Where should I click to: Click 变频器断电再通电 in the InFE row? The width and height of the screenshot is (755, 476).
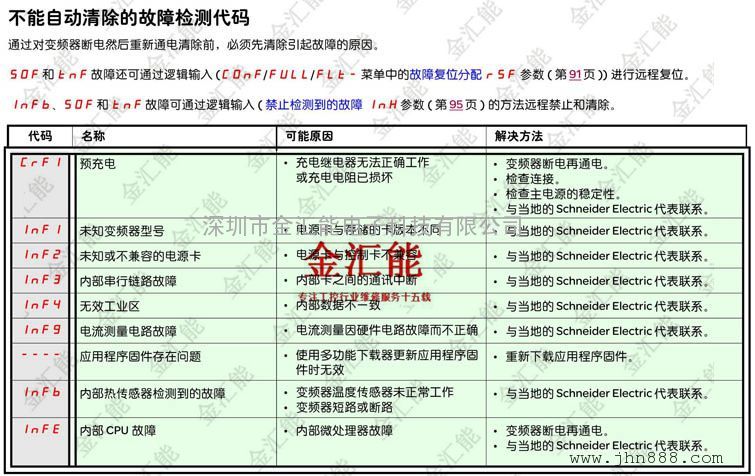click(557, 431)
